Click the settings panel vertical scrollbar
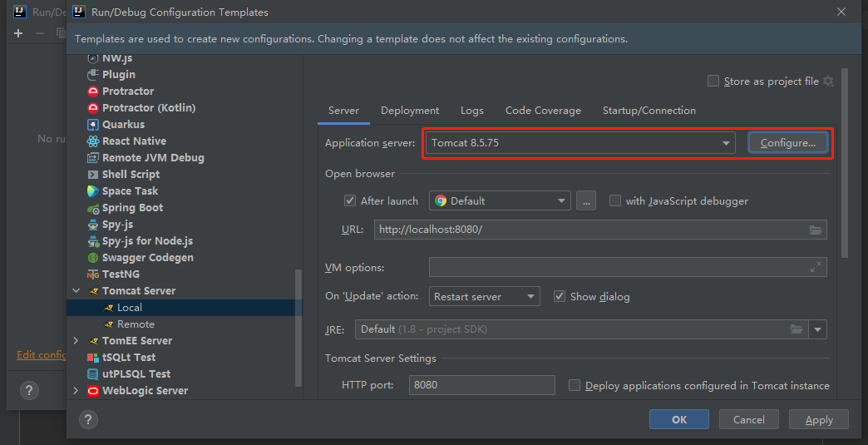868x445 pixels. [x=844, y=163]
